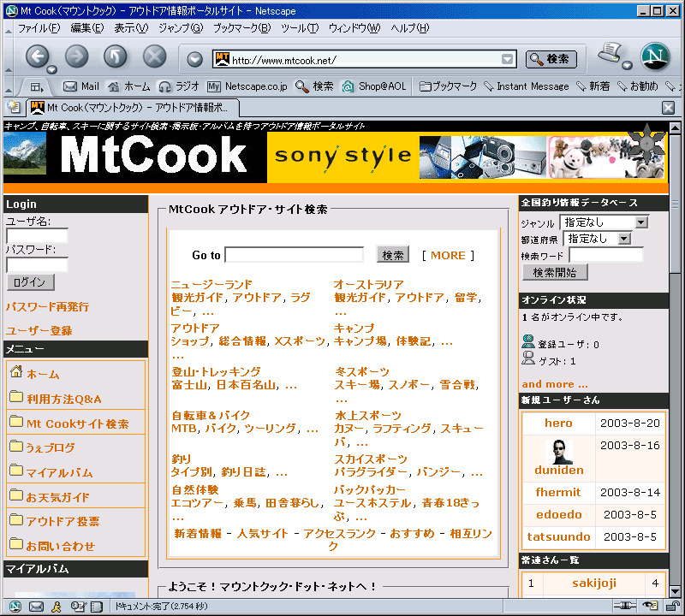Stop loading with the Stop X button
This screenshot has height=616, width=685.
point(155,56)
